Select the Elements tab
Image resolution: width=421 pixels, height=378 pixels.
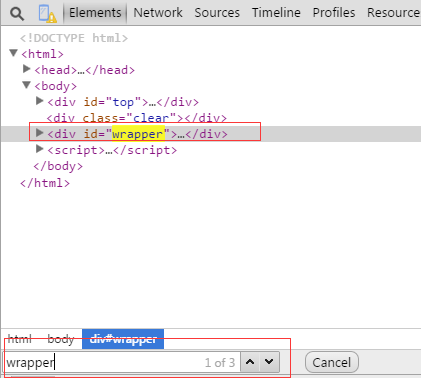95,13
